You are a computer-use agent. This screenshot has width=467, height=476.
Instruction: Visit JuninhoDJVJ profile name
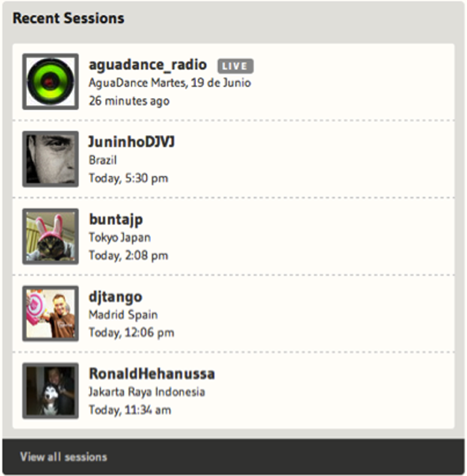(x=132, y=142)
